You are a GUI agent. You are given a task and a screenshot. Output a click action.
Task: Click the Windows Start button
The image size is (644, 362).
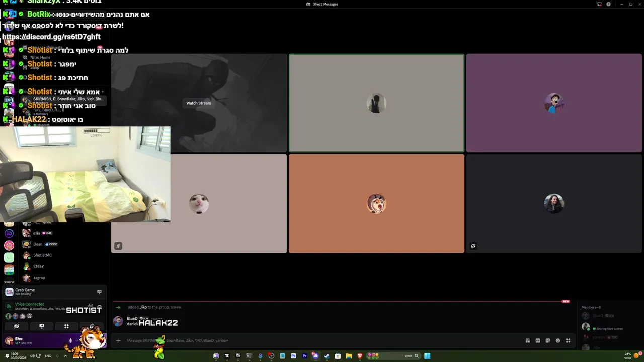coord(427,356)
